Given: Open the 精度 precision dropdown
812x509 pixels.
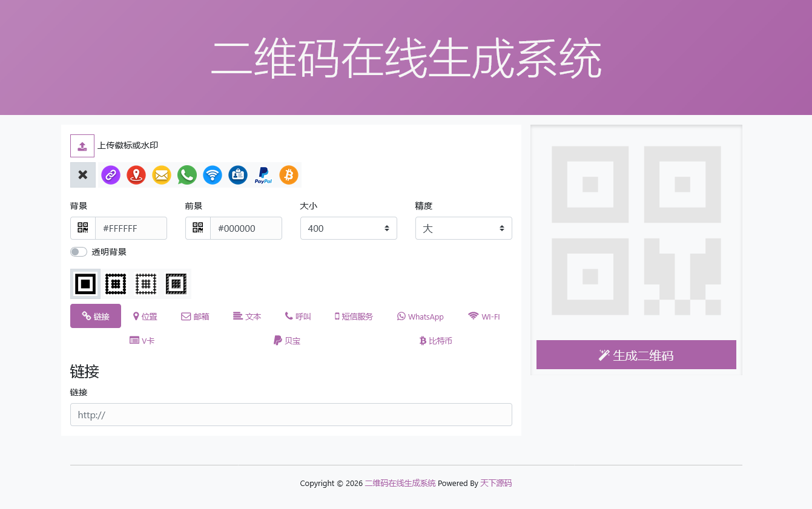Looking at the screenshot, I should coord(464,228).
